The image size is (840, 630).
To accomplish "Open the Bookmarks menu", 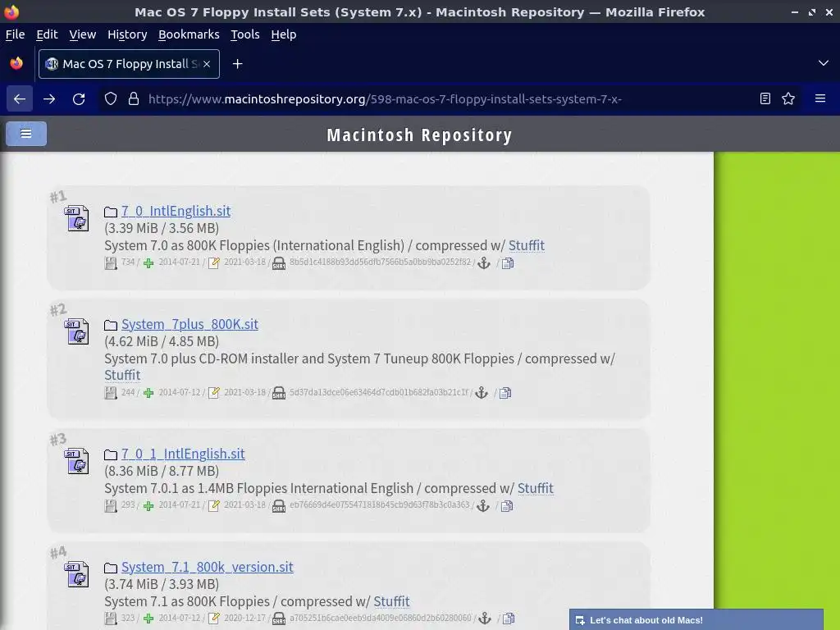I will pos(189,34).
